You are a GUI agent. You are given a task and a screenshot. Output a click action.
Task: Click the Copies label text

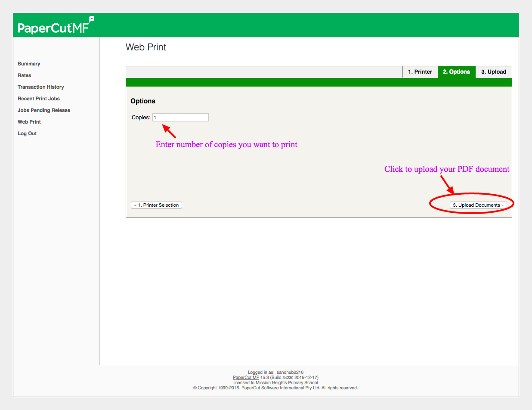141,118
